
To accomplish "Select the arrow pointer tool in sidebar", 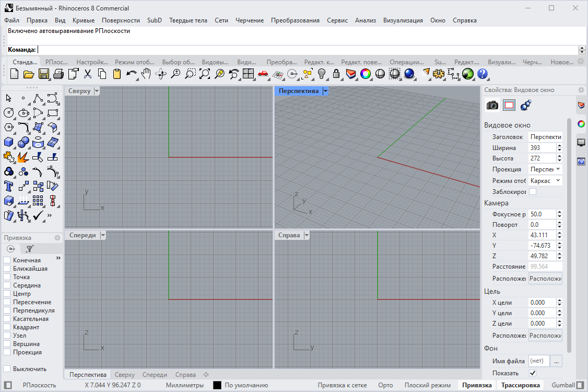I will point(9,98).
